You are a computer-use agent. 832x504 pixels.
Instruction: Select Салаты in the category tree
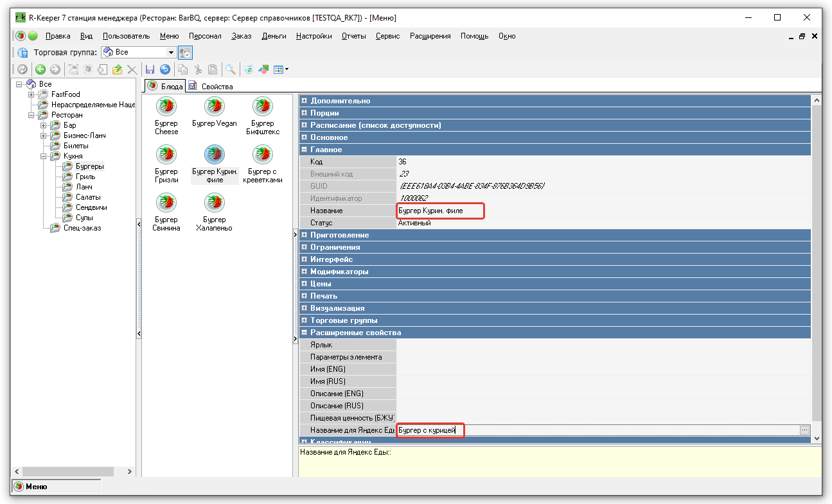coord(88,197)
